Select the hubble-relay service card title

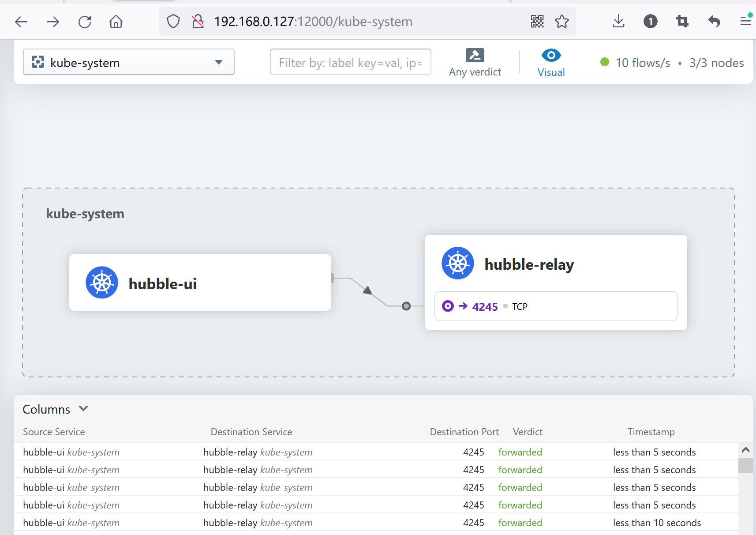pyautogui.click(x=529, y=264)
